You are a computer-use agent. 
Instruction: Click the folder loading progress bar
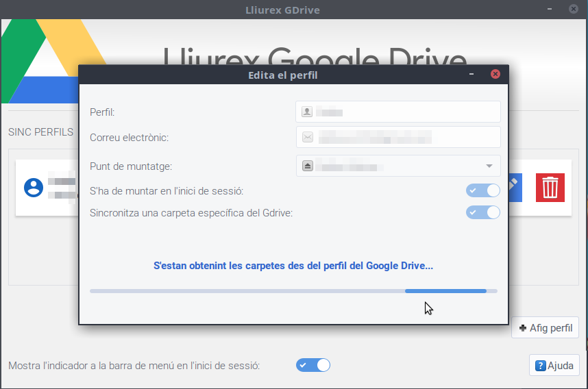(293, 291)
